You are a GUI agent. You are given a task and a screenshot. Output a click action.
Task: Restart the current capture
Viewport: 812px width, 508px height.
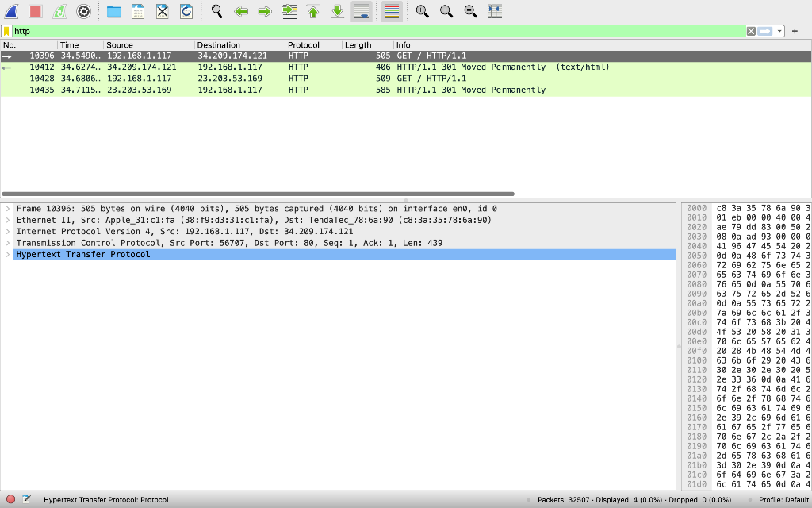tap(59, 11)
